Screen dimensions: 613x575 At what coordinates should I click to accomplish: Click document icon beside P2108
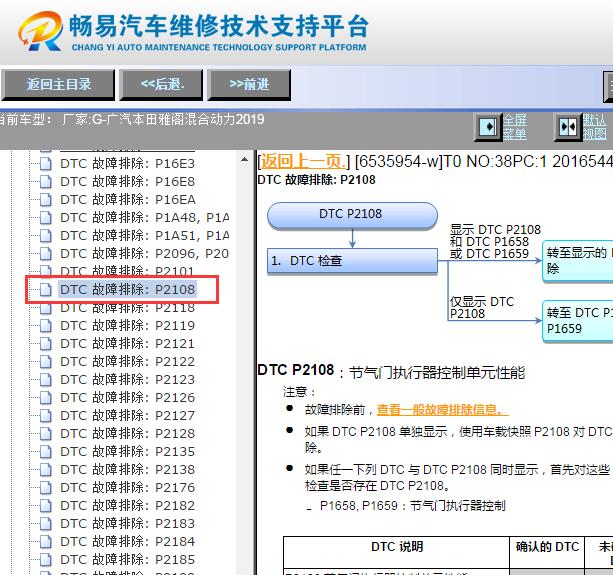pyautogui.click(x=46, y=289)
